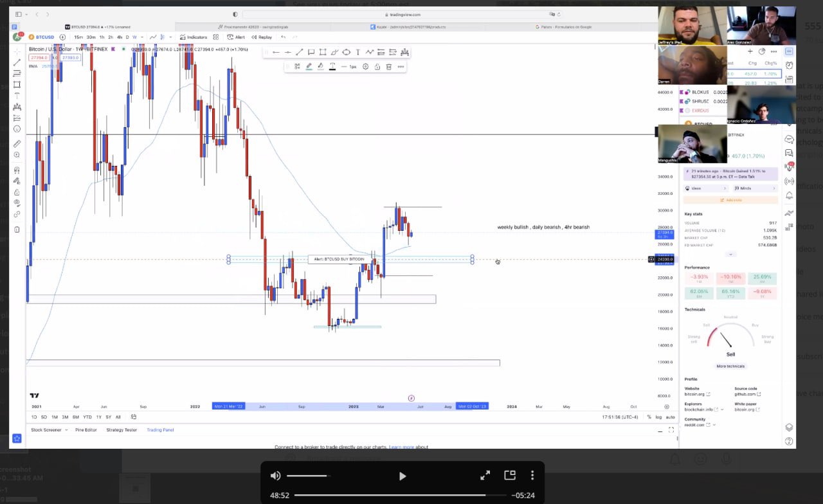Open github.com source code link
This screenshot has height=504, width=823.
point(747,394)
